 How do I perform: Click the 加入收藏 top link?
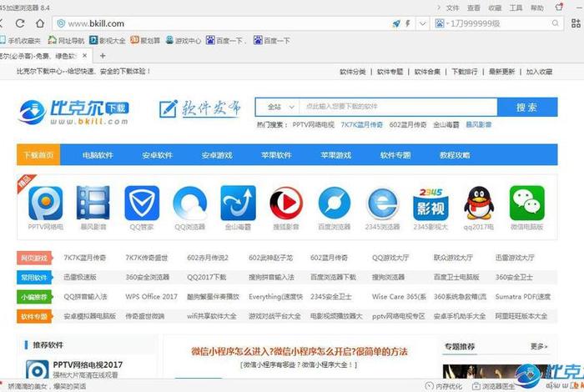point(539,72)
